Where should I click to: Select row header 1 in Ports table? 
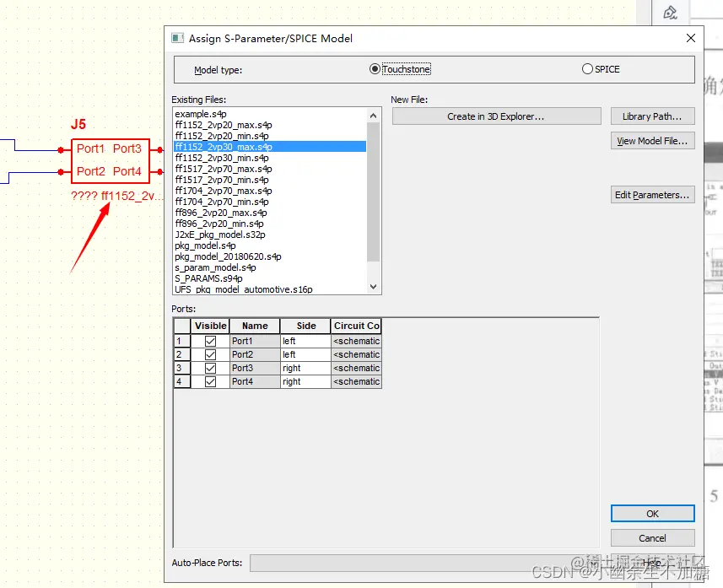[182, 342]
